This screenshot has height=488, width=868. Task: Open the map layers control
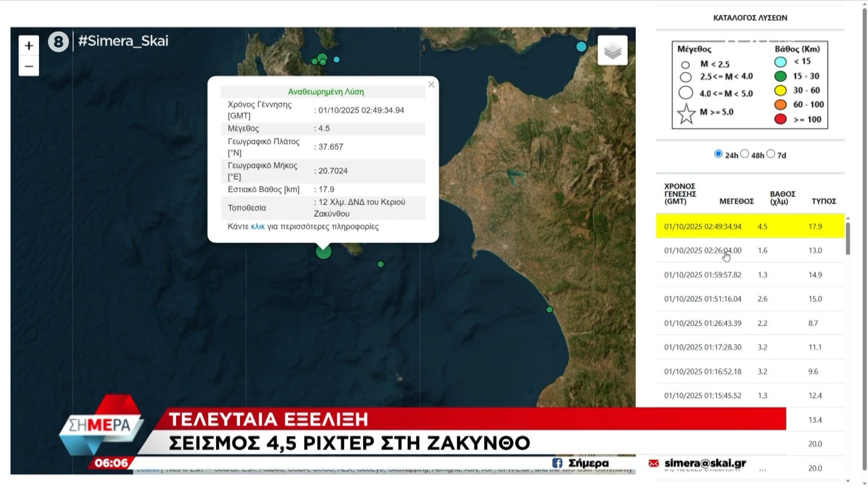[612, 51]
